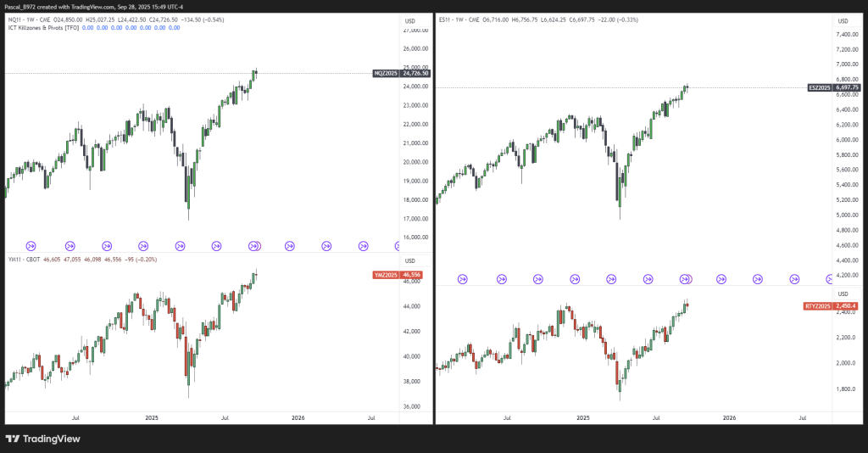
Task: Open the USD currency selector on the ES1! chart
Action: pos(842,20)
